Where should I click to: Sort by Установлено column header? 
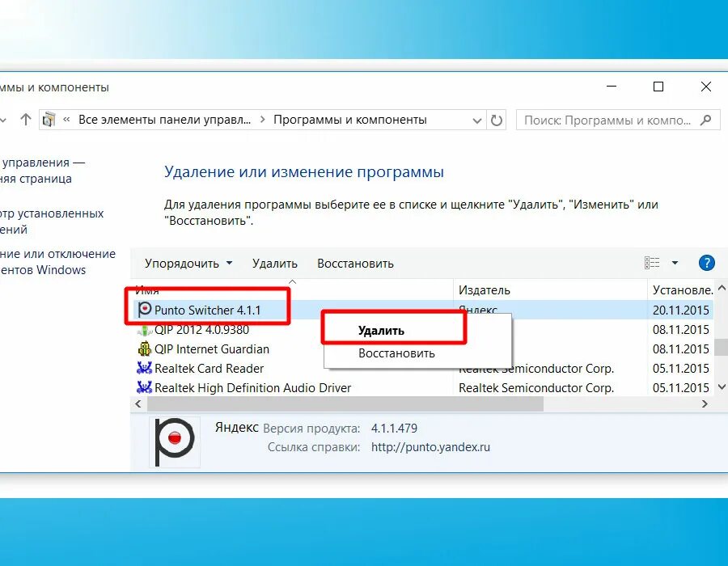pos(682,290)
